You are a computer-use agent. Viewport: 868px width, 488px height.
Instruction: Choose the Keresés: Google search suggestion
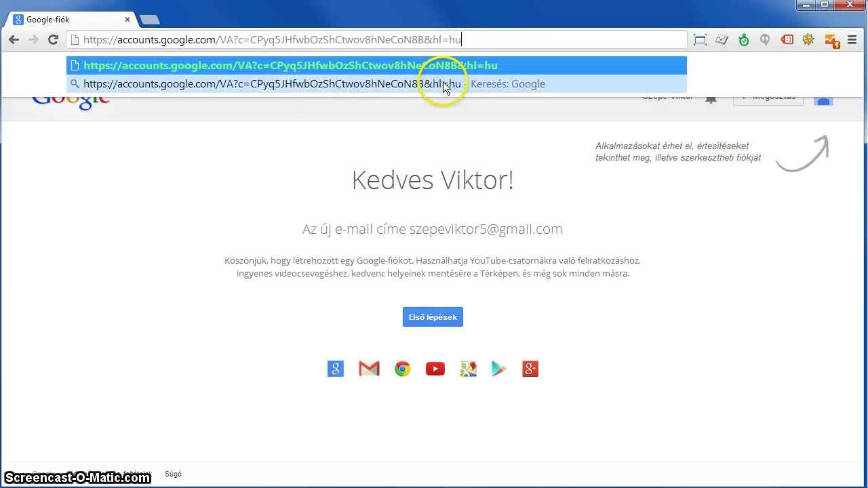376,84
